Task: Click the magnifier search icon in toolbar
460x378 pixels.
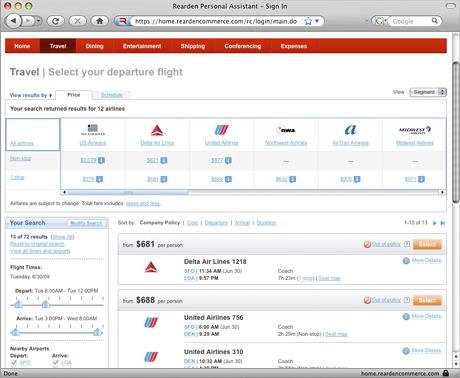Action: [435, 21]
